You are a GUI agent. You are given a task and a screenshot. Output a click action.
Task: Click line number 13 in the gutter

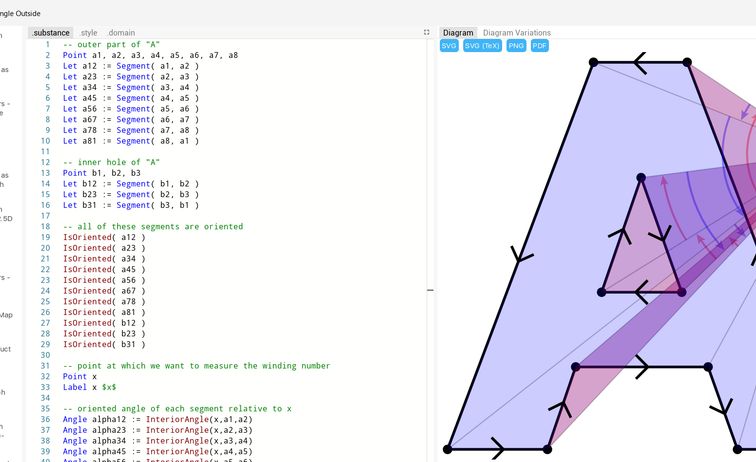click(44, 173)
